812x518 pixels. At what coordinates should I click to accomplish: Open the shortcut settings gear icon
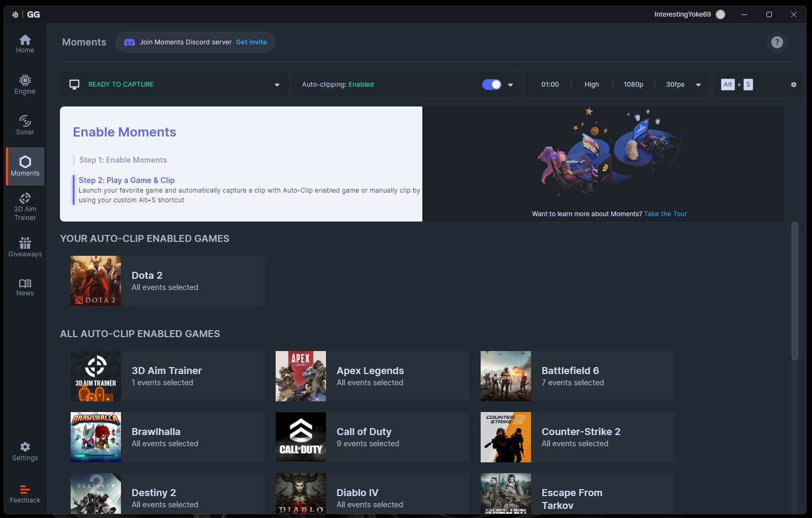pyautogui.click(x=793, y=85)
